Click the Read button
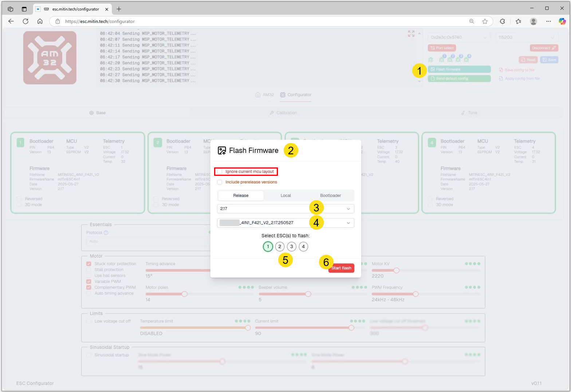 tap(528, 60)
